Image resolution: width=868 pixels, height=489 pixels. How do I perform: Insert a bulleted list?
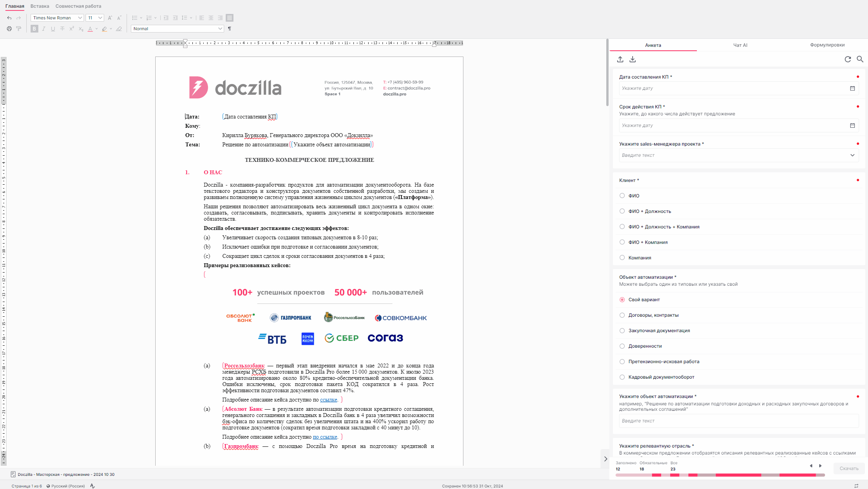point(135,18)
